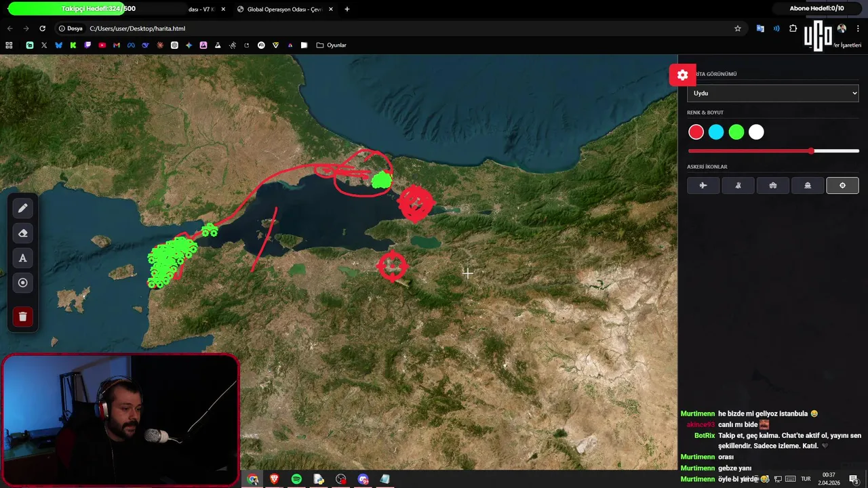Click the Dosya site info chip
The image size is (868, 488).
click(x=71, y=28)
